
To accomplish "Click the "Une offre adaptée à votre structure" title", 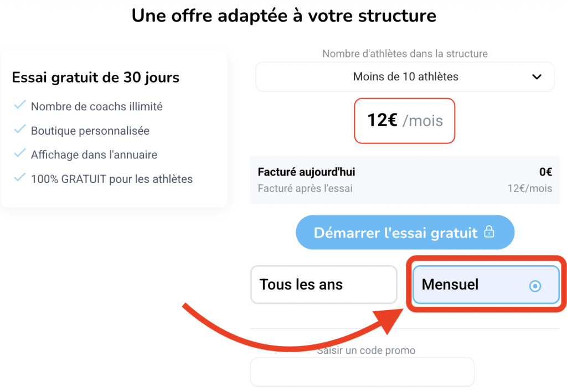I will (283, 15).
